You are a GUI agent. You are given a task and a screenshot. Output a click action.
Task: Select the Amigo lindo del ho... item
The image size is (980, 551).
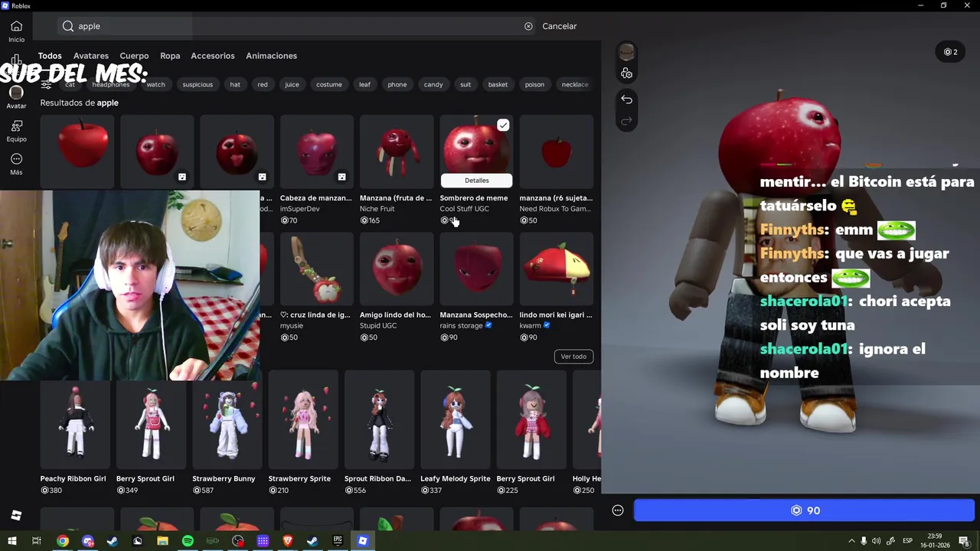pos(396,269)
